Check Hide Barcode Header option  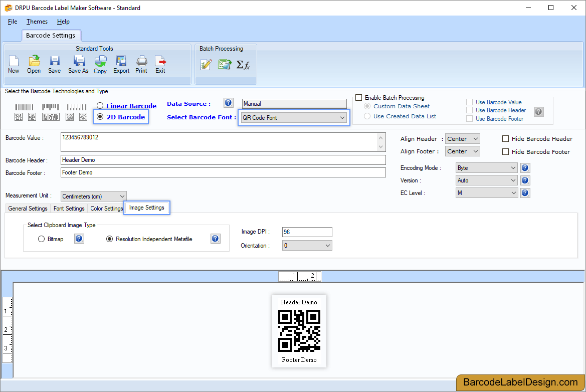505,139
